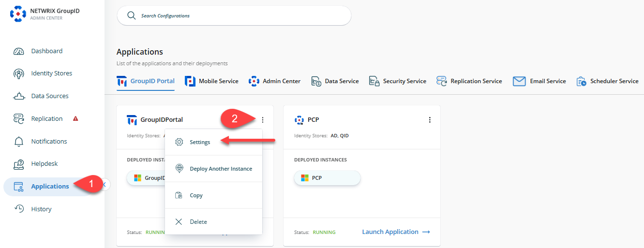644x248 pixels.
Task: Switch to the Mobile Service tab
Action: point(212,81)
